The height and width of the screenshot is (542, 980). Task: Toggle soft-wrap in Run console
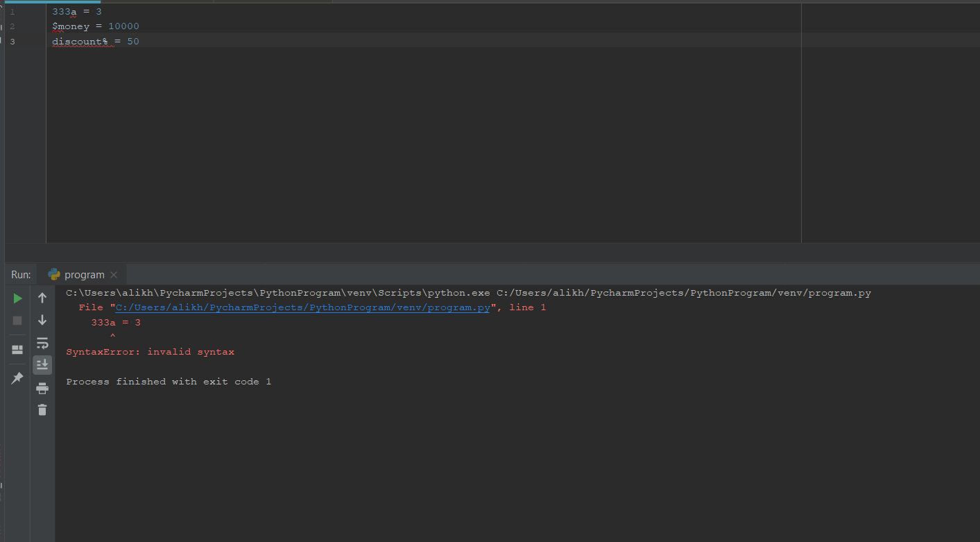(x=42, y=343)
